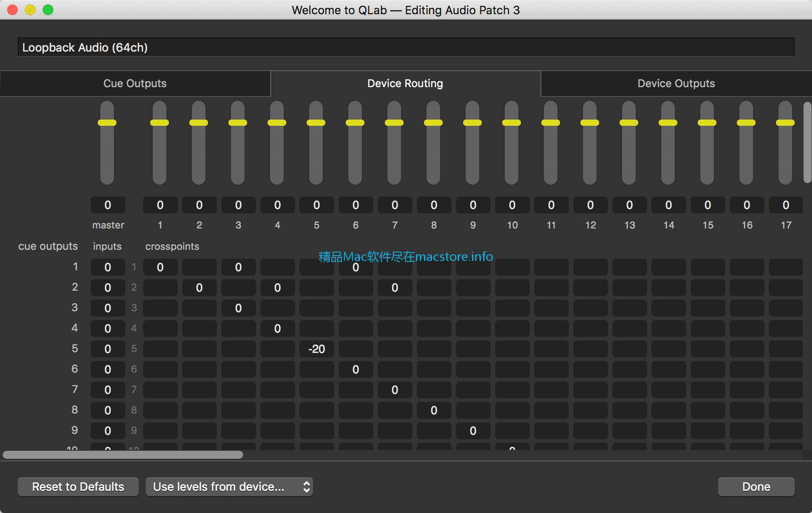
Task: Click the 'crosspoints' label
Action: tap(172, 246)
